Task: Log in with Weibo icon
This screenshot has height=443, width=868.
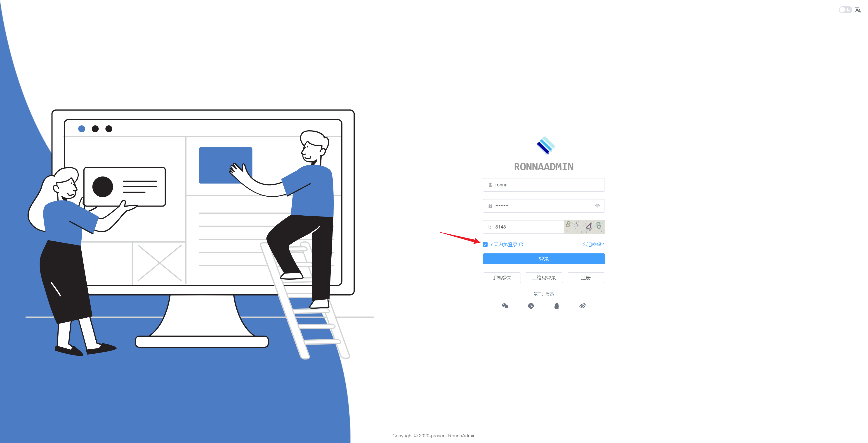Action: [x=582, y=306]
